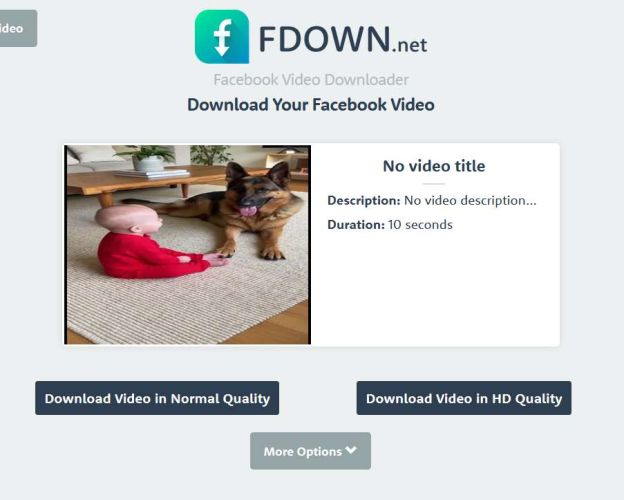Click the chevron arrow on More Options
The height and width of the screenshot is (500, 624).
351,450
